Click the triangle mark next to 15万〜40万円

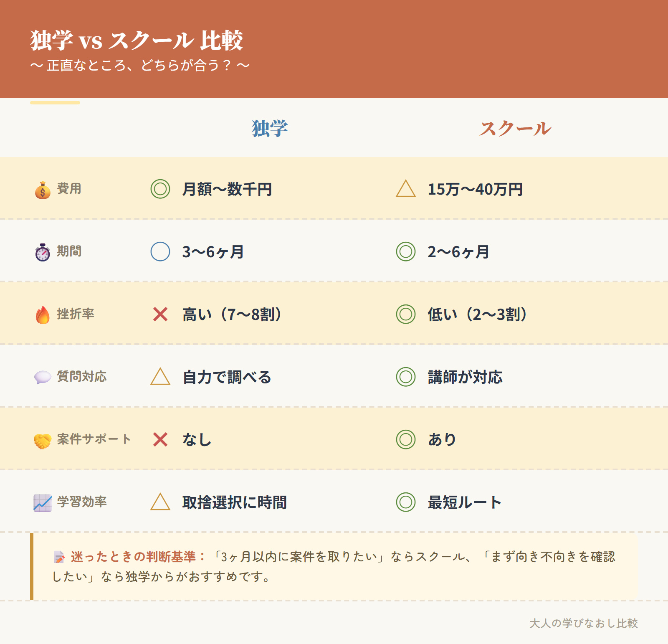(406, 188)
